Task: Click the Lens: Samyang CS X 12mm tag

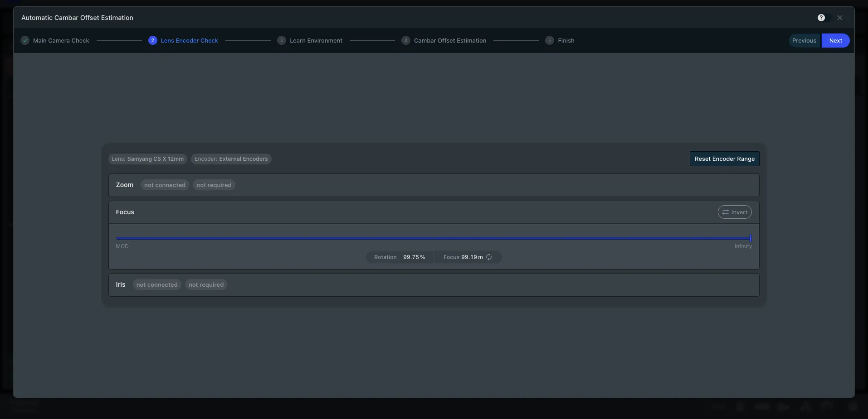Action: click(x=148, y=159)
